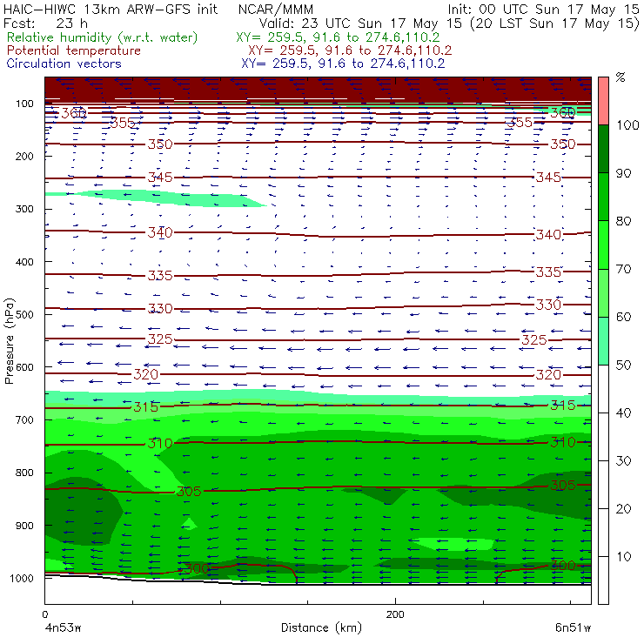644x644 pixels.
Task: Click the 100 hPa pressure tick label
Action: 24,104
